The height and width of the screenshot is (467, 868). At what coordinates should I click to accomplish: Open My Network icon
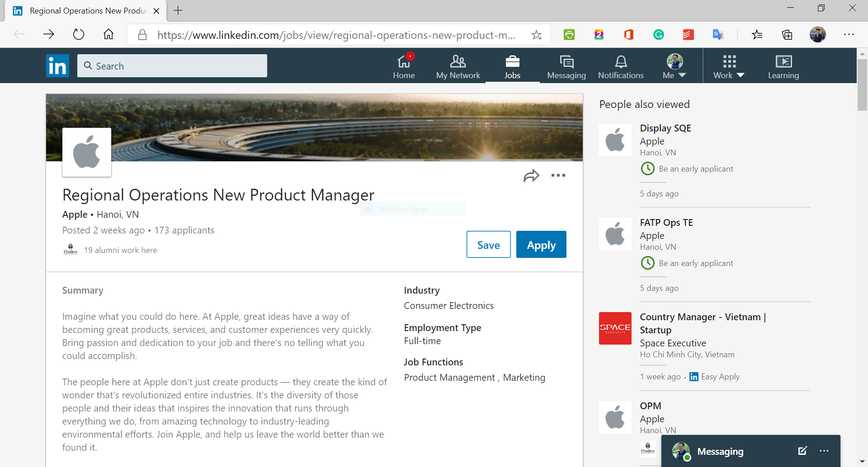[458, 66]
